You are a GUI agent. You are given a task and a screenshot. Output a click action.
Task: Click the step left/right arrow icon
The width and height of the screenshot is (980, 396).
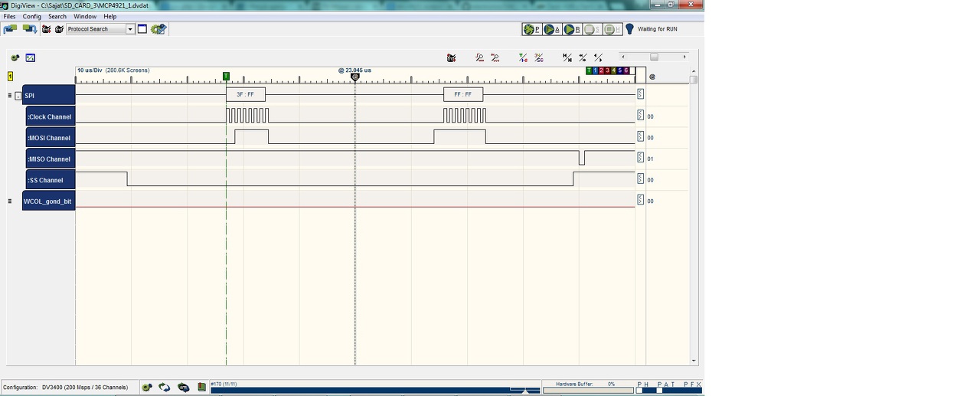(598, 57)
